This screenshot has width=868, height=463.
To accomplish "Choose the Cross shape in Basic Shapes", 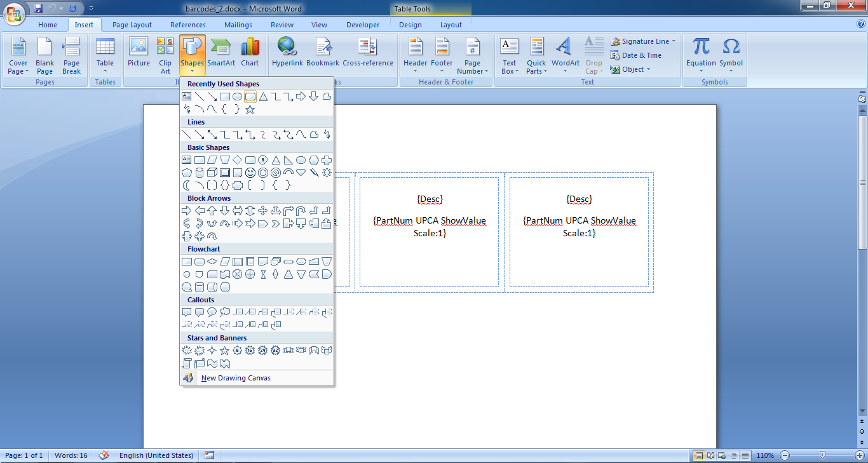I will (x=327, y=160).
